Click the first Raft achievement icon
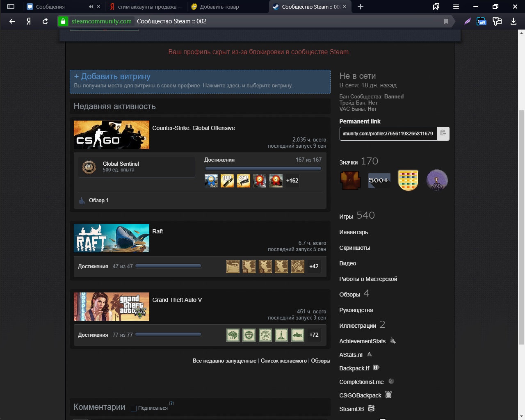The height and width of the screenshot is (420, 525). [233, 266]
